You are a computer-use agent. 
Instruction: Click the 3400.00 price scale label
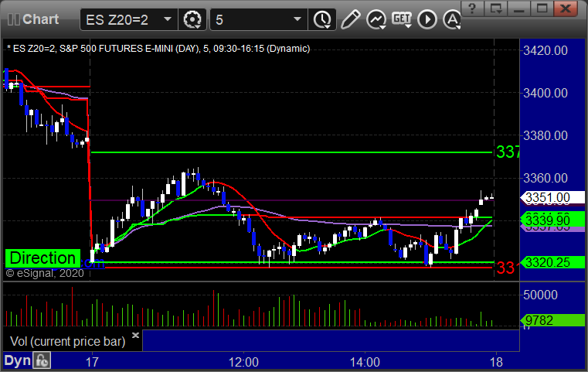pyautogui.click(x=546, y=93)
